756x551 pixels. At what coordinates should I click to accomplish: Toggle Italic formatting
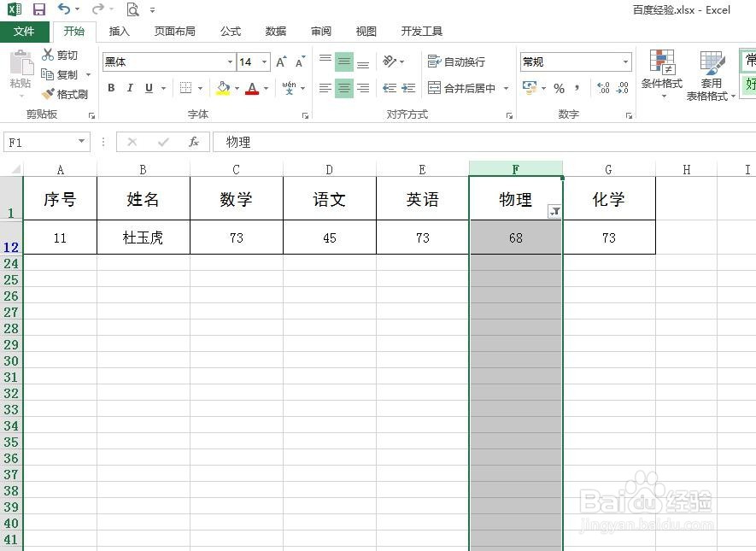pyautogui.click(x=129, y=87)
